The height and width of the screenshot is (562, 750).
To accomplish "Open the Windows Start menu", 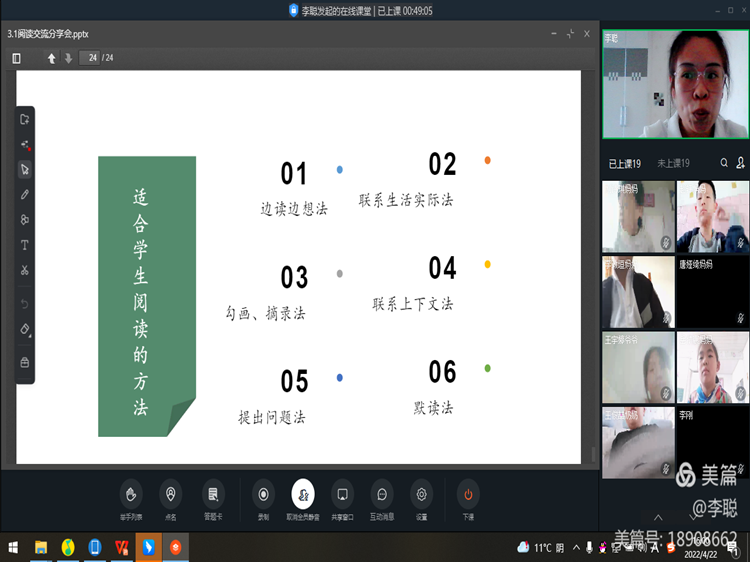I will point(13,547).
